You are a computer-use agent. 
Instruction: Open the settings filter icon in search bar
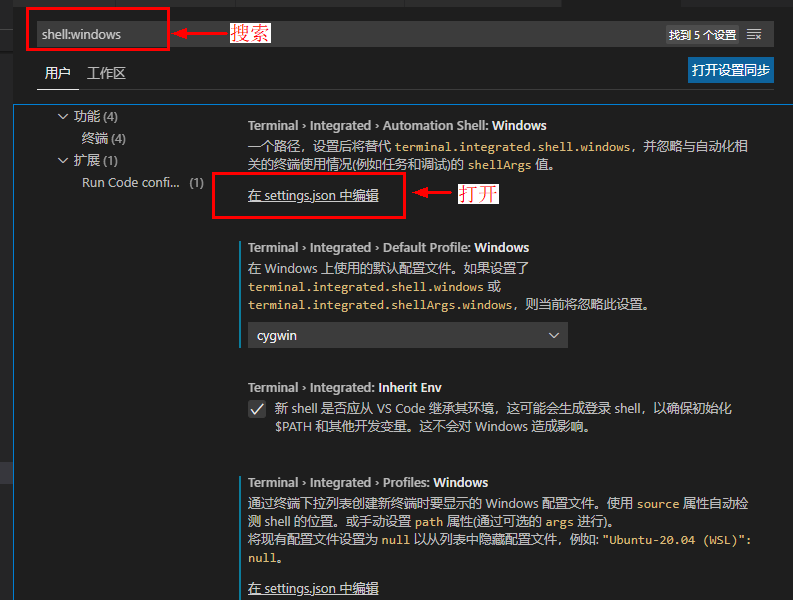coord(754,34)
